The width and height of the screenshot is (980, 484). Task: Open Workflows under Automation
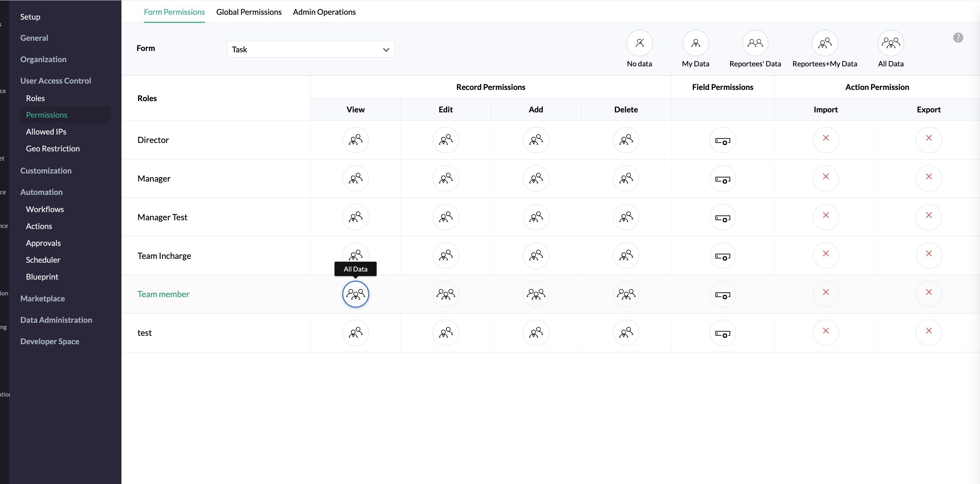[x=45, y=209]
